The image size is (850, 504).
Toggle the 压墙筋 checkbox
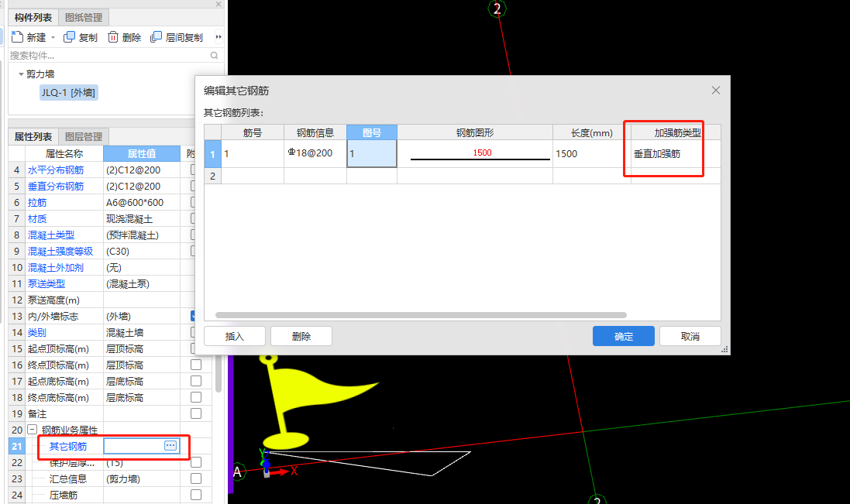click(x=196, y=495)
